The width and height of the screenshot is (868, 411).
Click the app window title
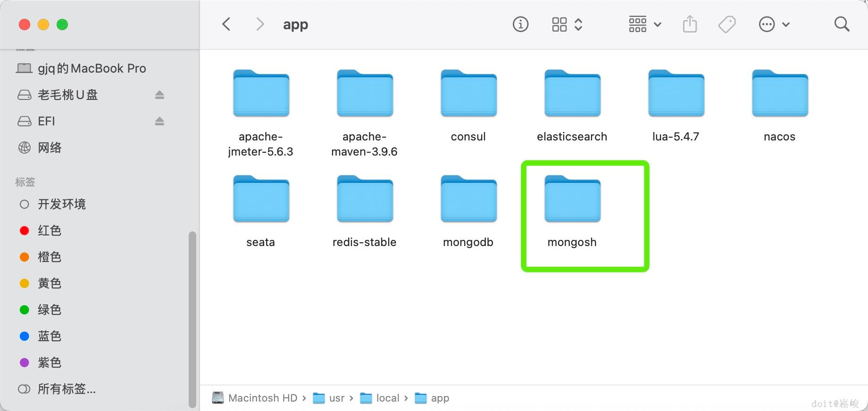296,24
